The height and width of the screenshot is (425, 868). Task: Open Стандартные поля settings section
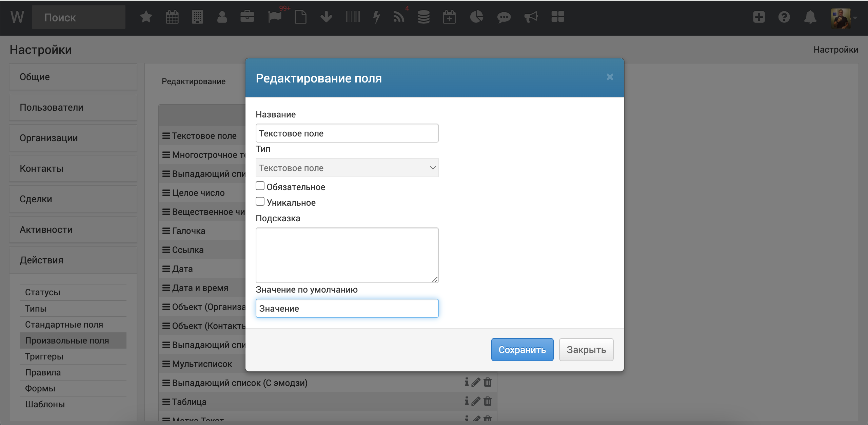(x=64, y=325)
